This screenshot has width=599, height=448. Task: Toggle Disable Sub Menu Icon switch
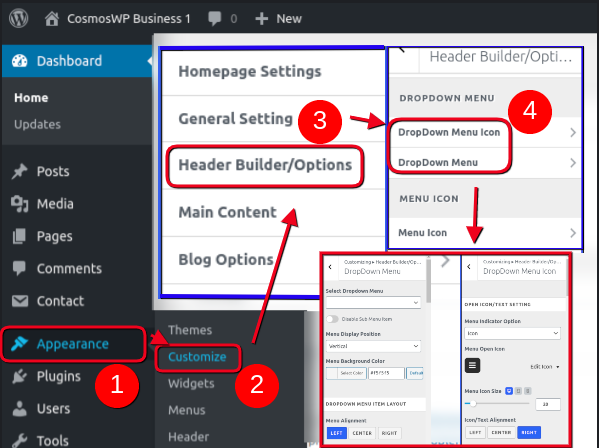coord(332,319)
